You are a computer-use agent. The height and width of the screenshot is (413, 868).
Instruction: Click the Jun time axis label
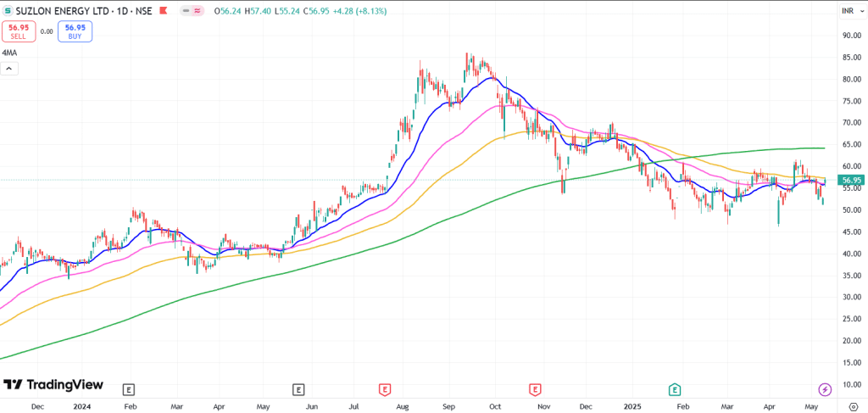pos(312,406)
